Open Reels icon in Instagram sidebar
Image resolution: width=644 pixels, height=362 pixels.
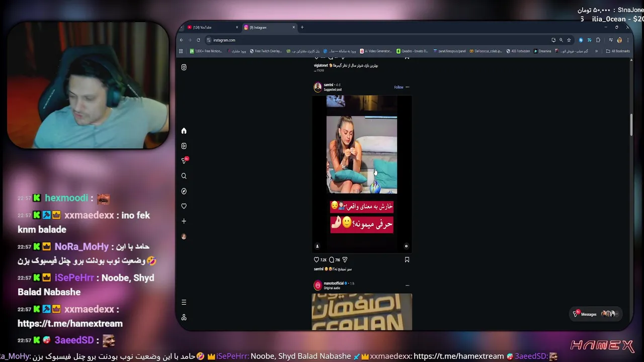coord(184,146)
